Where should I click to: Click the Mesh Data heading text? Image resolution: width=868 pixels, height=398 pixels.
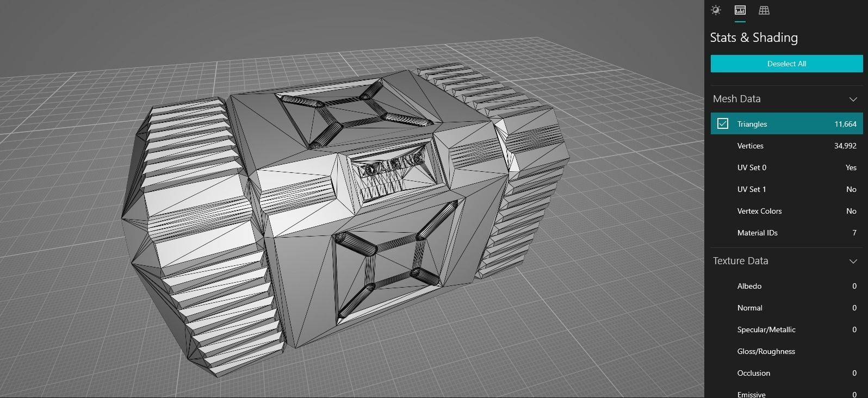point(736,99)
